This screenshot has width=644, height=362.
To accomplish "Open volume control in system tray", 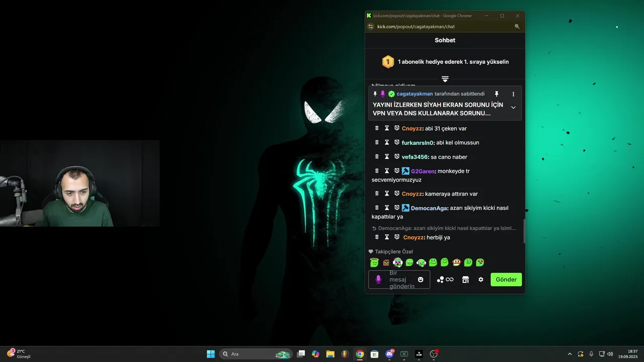I will click(x=610, y=354).
